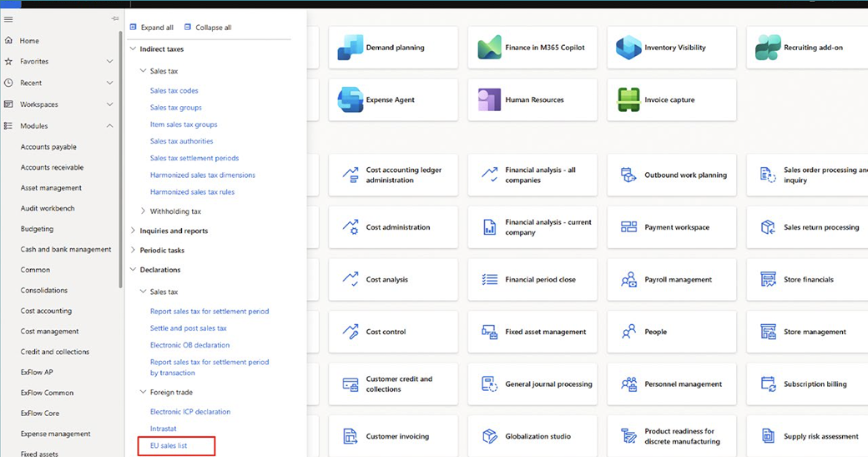Click the Sales return processing icon
Screen dimensions: 868x457
(x=768, y=227)
